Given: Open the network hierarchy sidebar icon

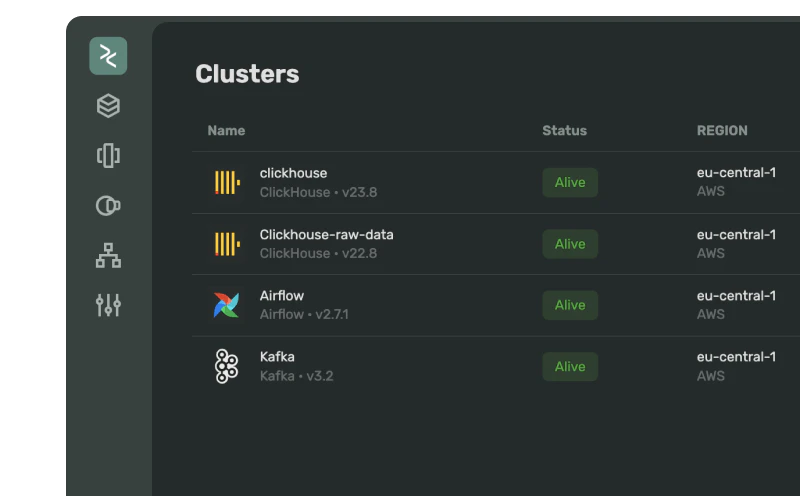Looking at the screenshot, I should tap(108, 256).
